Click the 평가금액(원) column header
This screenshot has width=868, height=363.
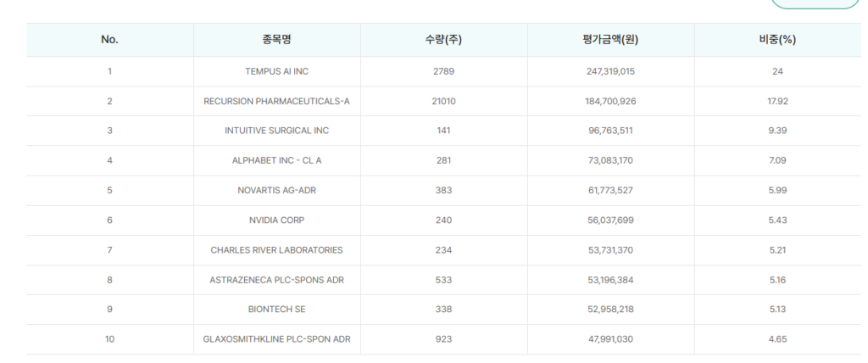pos(610,40)
